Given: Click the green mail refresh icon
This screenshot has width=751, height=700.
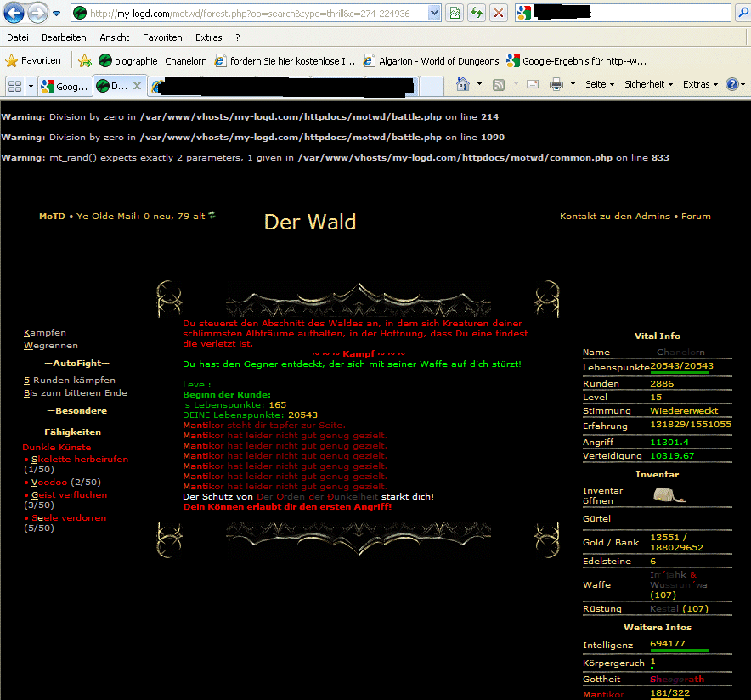Looking at the screenshot, I should click(212, 216).
